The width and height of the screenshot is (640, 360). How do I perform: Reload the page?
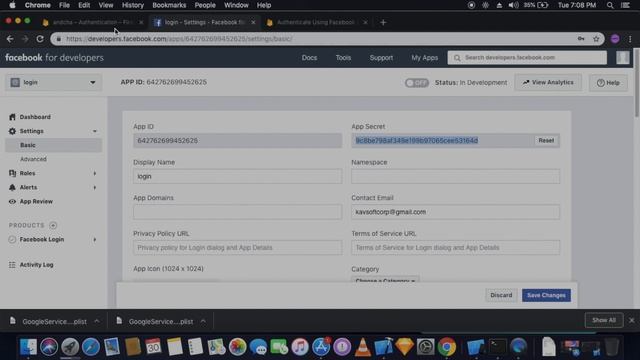[x=40, y=39]
